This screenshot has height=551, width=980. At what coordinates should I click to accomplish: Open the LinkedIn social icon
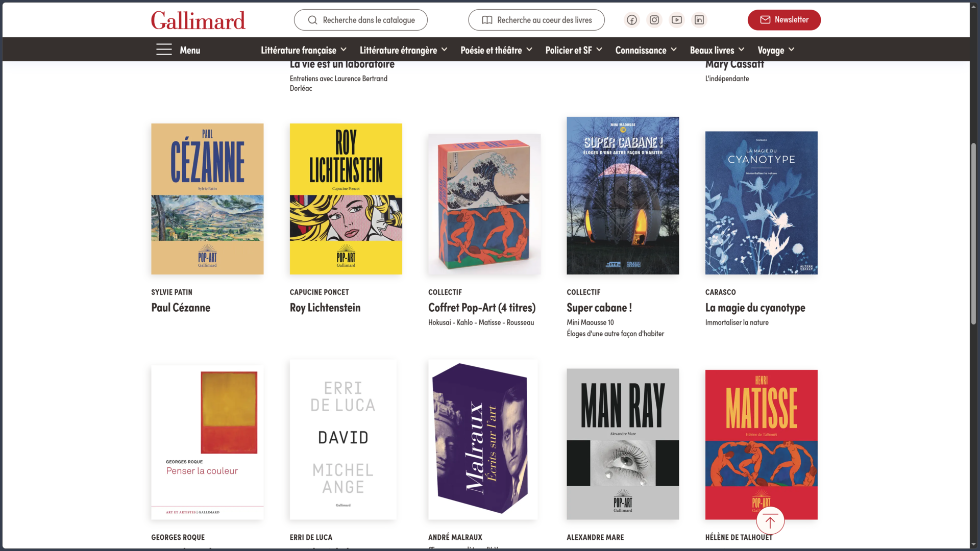pyautogui.click(x=699, y=20)
